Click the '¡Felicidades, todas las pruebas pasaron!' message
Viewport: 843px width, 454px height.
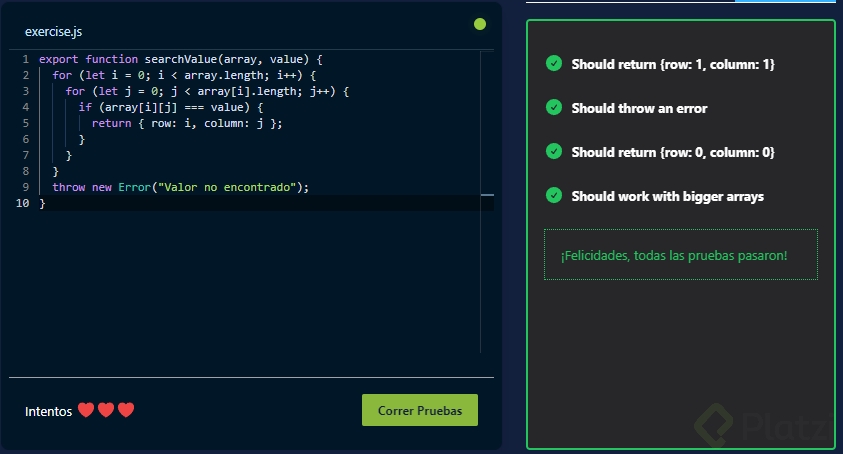click(x=674, y=255)
